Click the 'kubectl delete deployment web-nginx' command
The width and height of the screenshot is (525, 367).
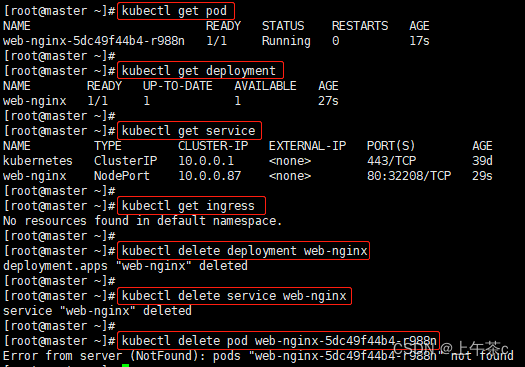244,251
